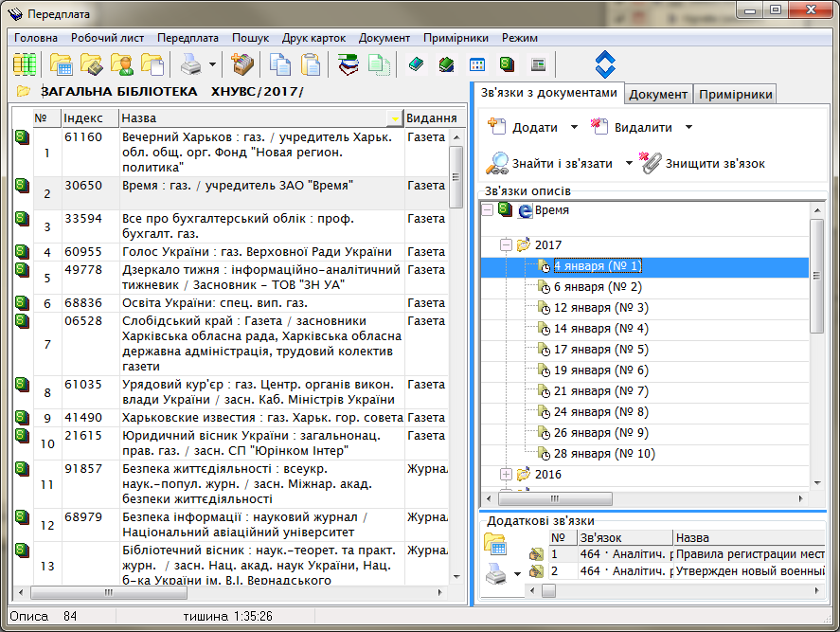
Task: Click the green table grid toolbar icon
Action: 25,65
